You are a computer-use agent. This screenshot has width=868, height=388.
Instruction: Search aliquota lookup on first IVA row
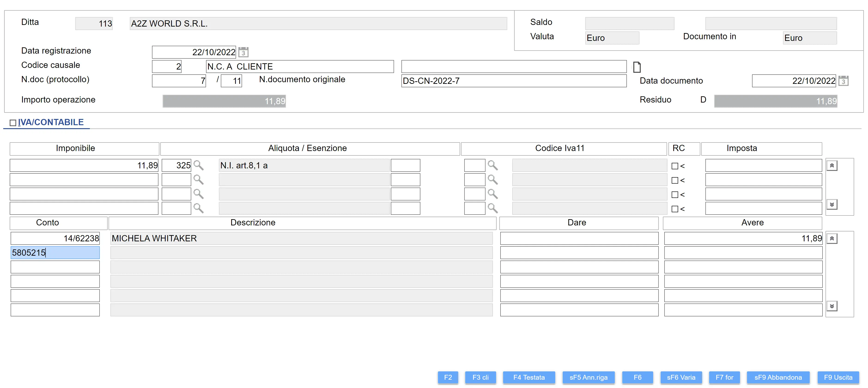(x=198, y=165)
